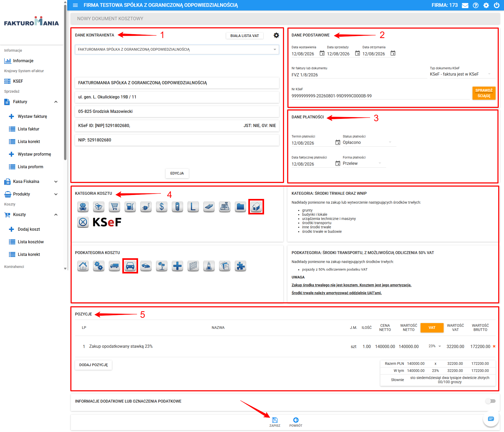Select the power plug cost category

point(146,207)
